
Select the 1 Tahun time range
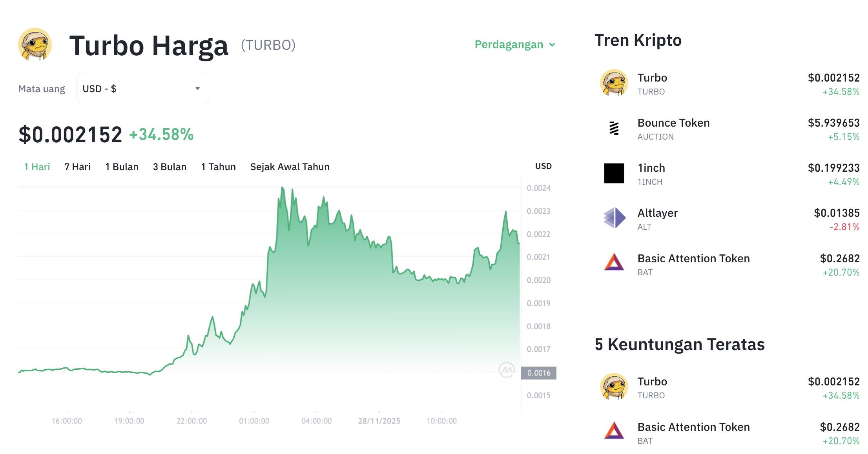[x=218, y=167]
